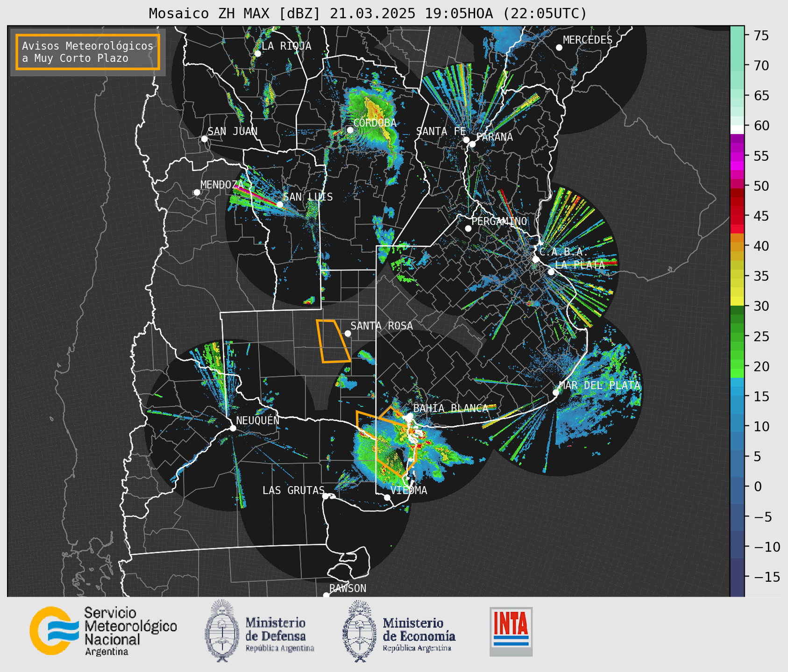Click the SANTA ROSA city marker dot
Screen dimensions: 788x672
click(348, 333)
